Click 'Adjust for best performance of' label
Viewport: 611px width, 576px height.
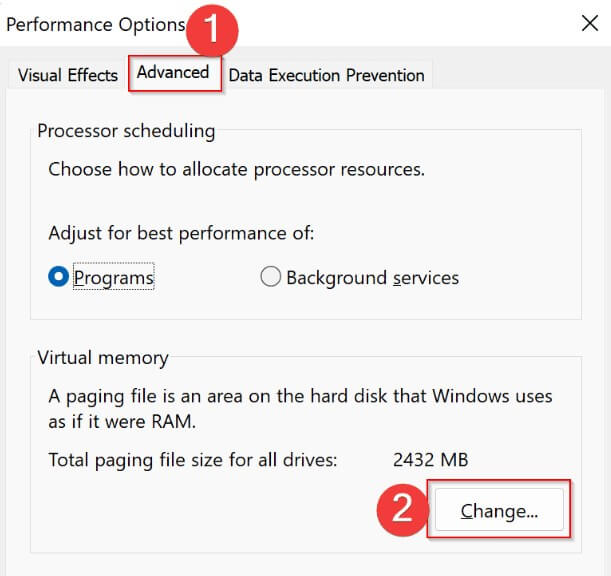pos(181,233)
